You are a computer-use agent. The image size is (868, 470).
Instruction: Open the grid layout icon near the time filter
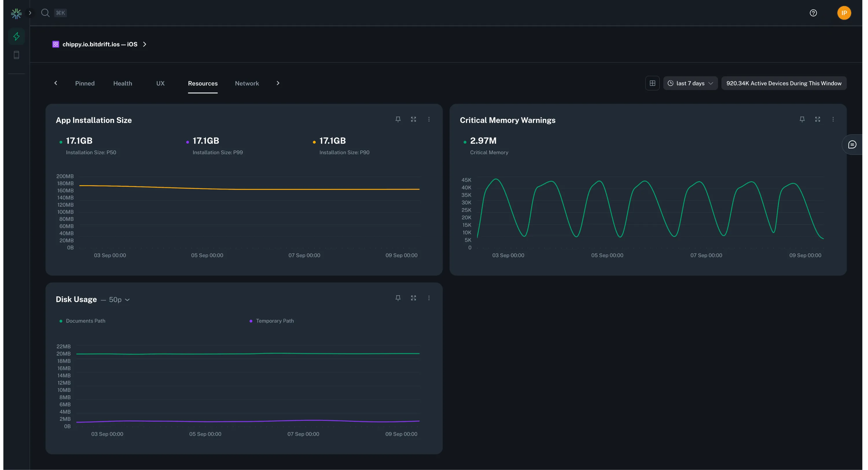pos(653,83)
